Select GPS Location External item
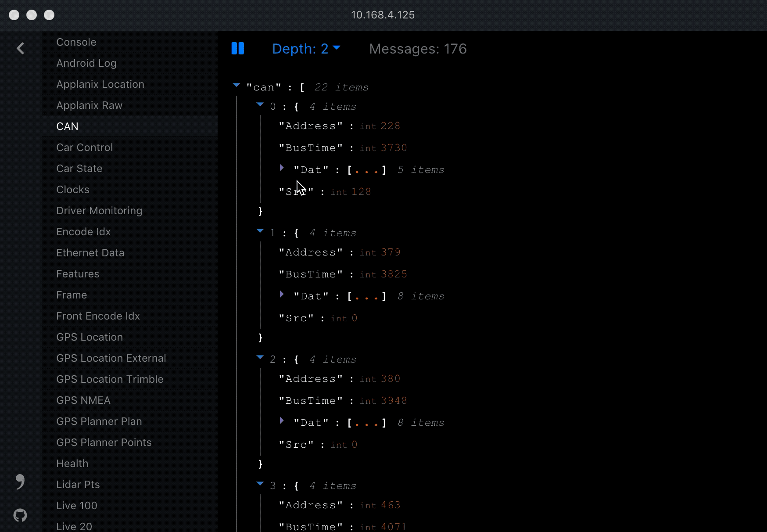Image resolution: width=767 pixels, height=532 pixels. click(130, 358)
